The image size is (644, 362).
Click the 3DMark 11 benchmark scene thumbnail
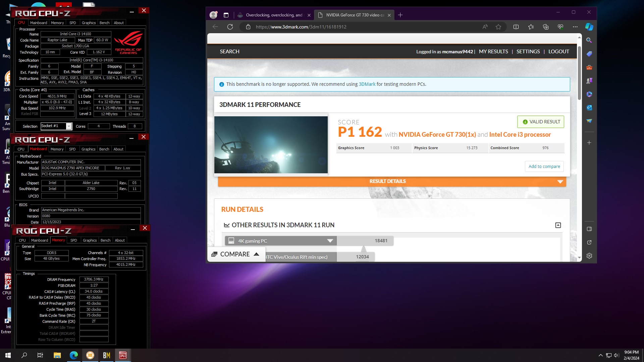271,145
